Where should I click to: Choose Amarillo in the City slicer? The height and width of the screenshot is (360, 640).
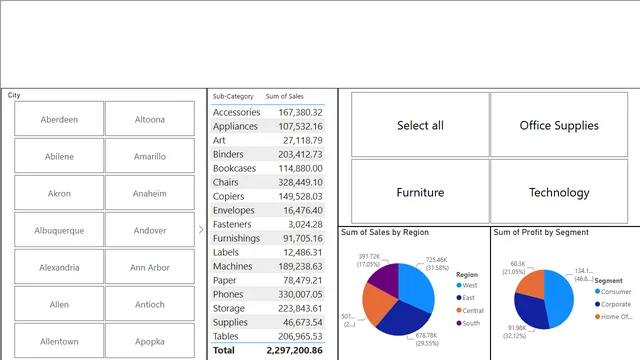click(150, 156)
